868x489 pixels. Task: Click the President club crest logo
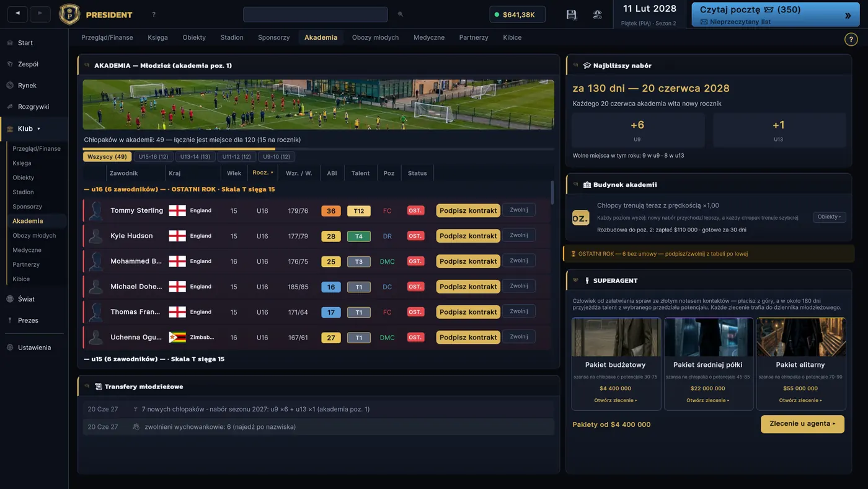[x=69, y=14]
